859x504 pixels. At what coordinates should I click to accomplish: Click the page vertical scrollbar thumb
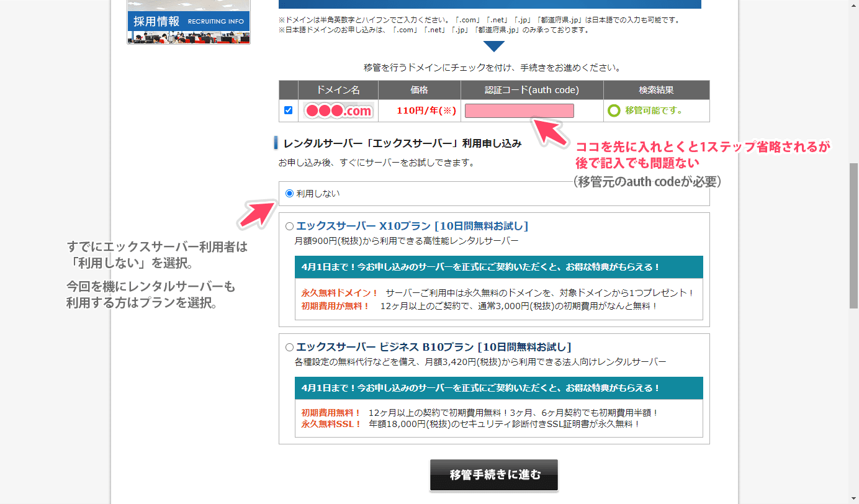point(854,236)
